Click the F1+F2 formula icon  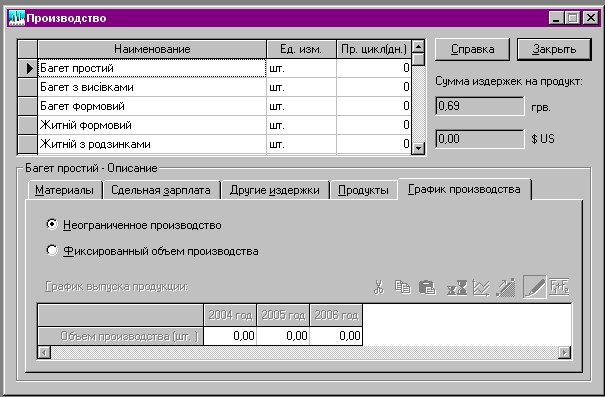(559, 287)
